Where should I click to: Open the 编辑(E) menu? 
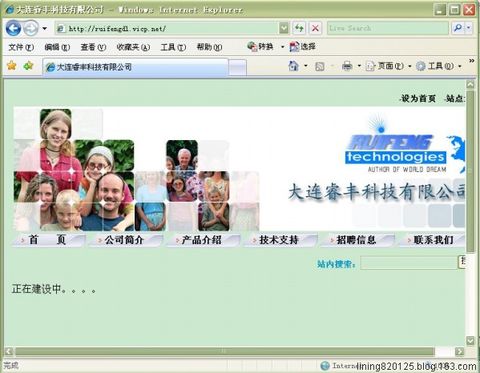pos(57,47)
